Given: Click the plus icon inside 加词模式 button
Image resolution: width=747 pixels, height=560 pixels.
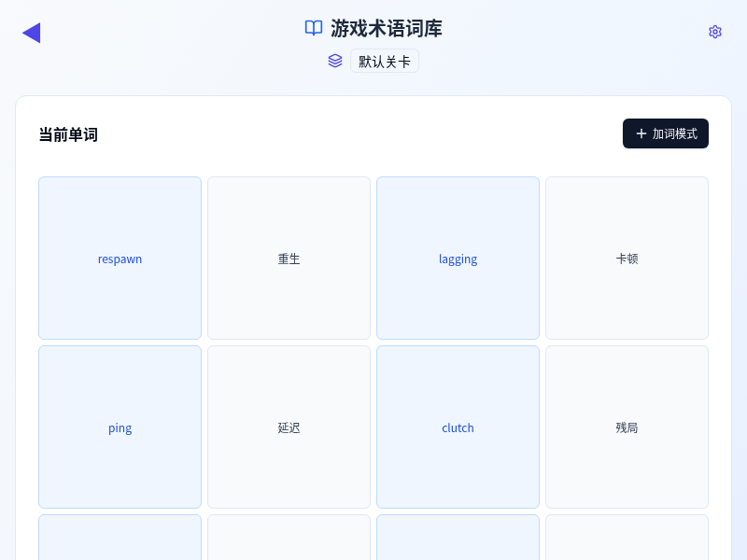Looking at the screenshot, I should (640, 133).
